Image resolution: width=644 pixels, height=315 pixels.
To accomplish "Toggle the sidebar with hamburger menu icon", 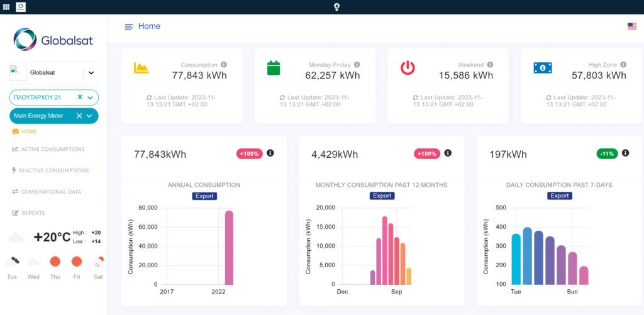I will click(129, 26).
